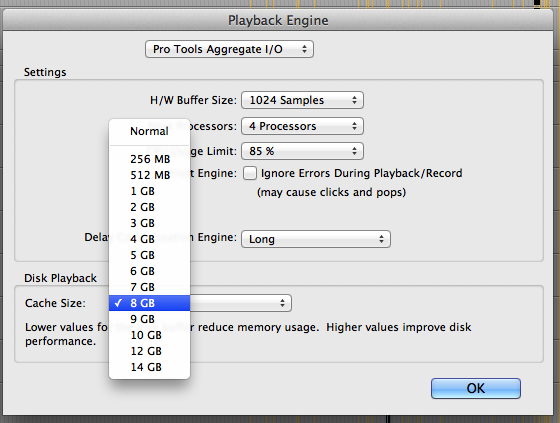Click the Settings section heading

pyautogui.click(x=45, y=72)
